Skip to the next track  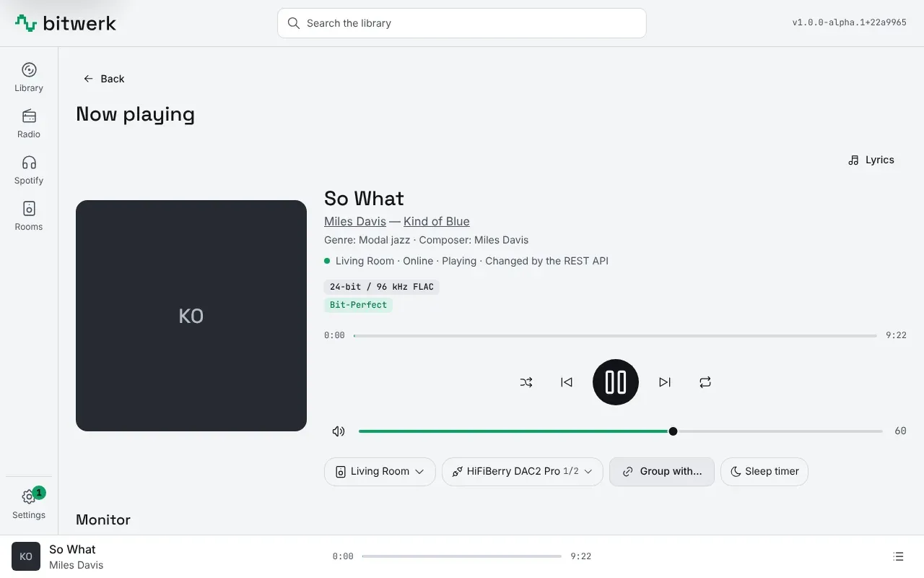665,382
